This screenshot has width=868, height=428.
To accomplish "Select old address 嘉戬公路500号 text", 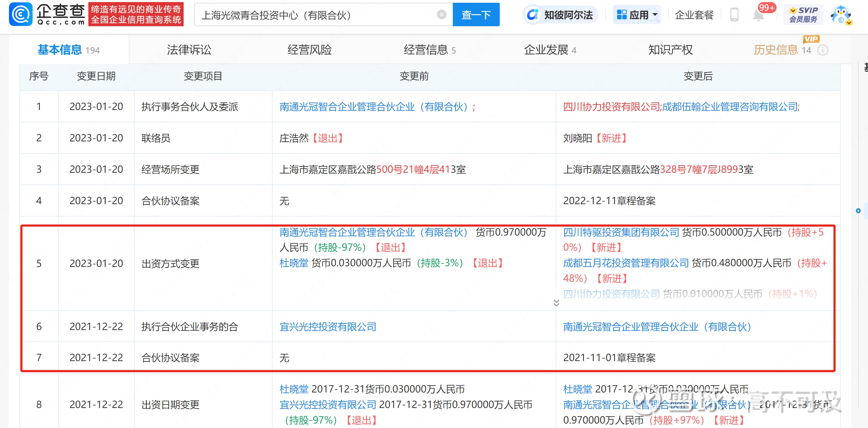I will [373, 170].
